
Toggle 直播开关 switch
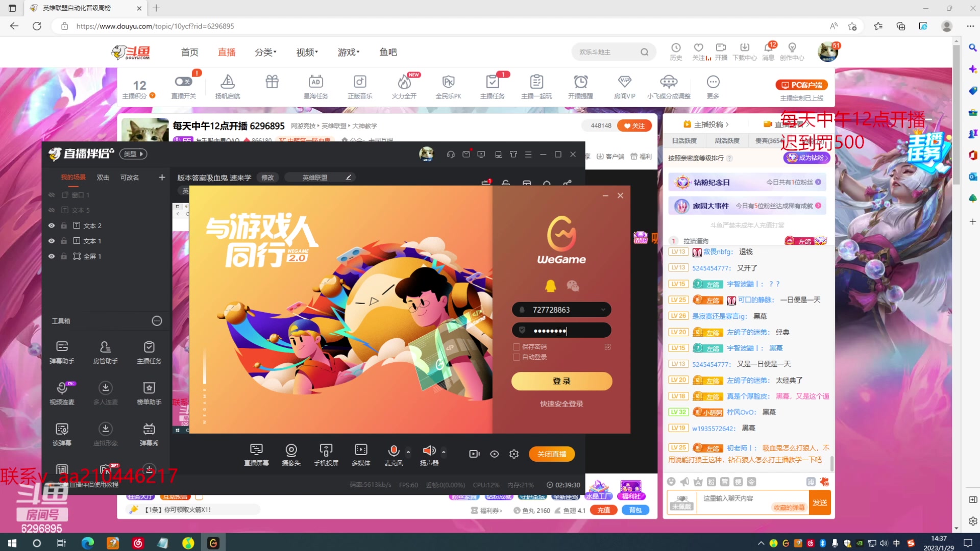[183, 82]
